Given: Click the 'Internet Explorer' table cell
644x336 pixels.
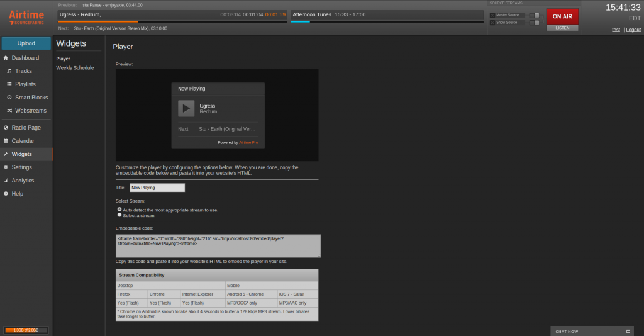Looking at the screenshot, I should point(203,294).
